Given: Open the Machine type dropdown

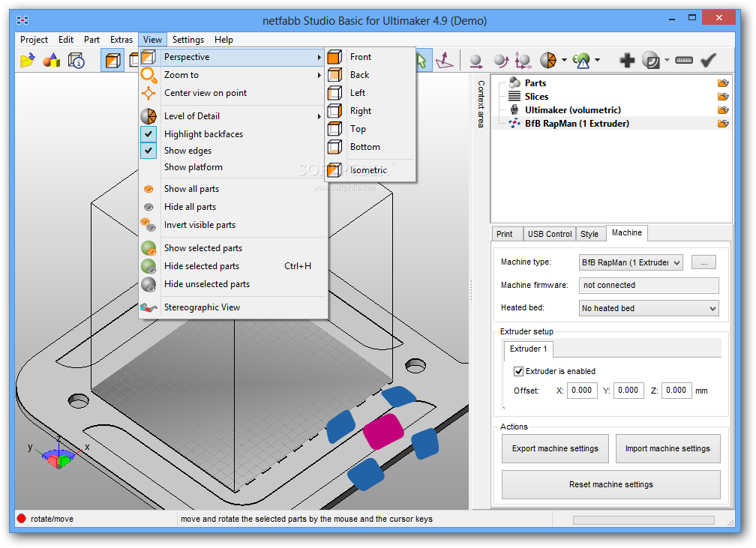Looking at the screenshot, I should 631,262.
